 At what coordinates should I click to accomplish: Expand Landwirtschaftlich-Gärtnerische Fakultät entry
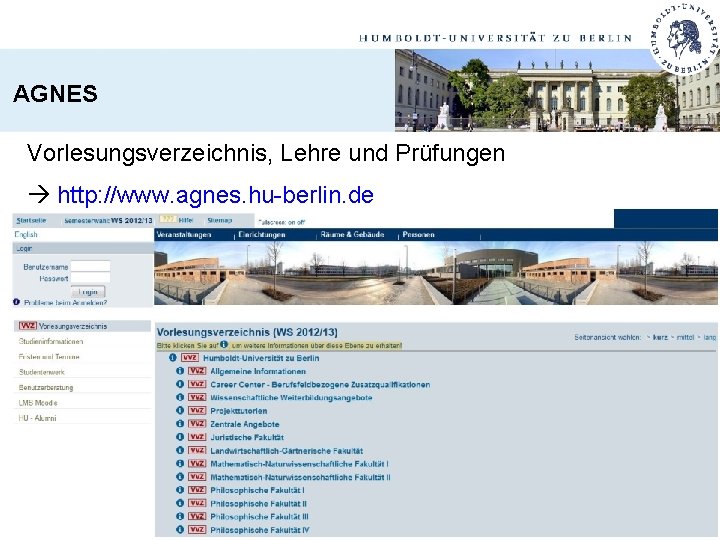pos(287,450)
